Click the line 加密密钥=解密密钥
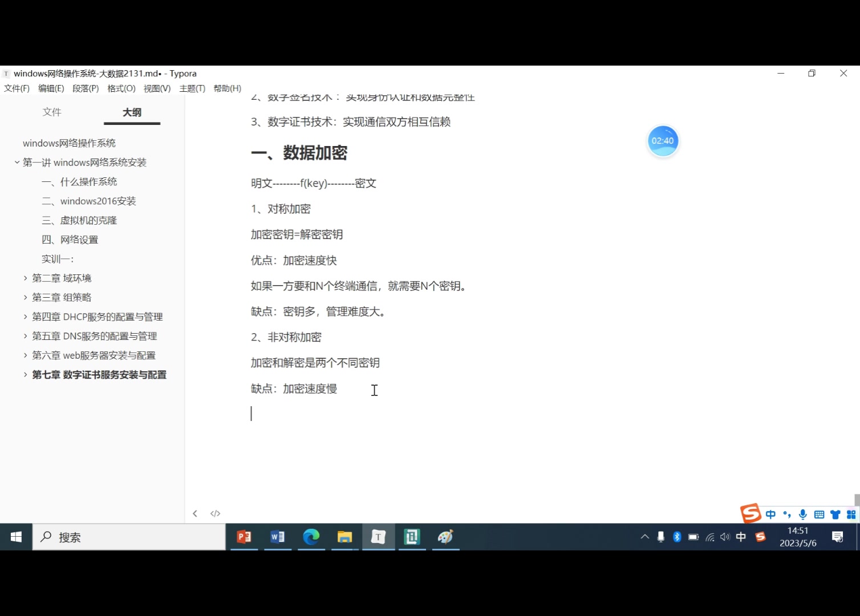 click(x=297, y=234)
